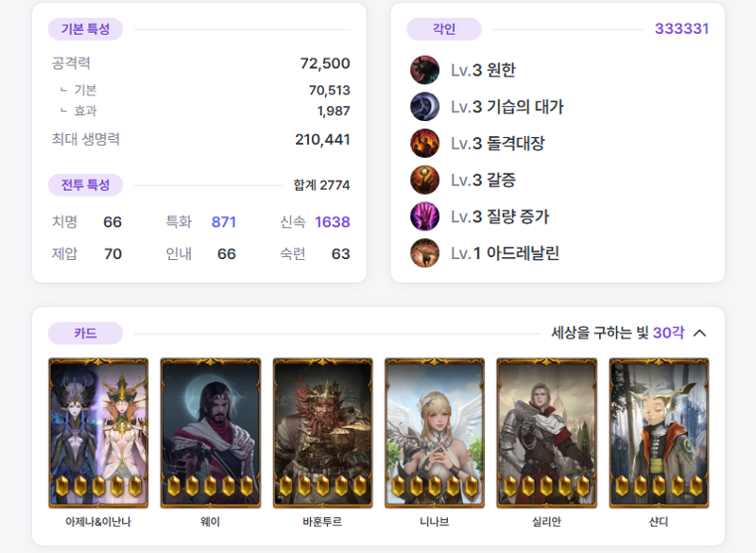The height and width of the screenshot is (553, 756).
Task: Click the 바훈투르 card image
Action: pyautogui.click(x=322, y=433)
